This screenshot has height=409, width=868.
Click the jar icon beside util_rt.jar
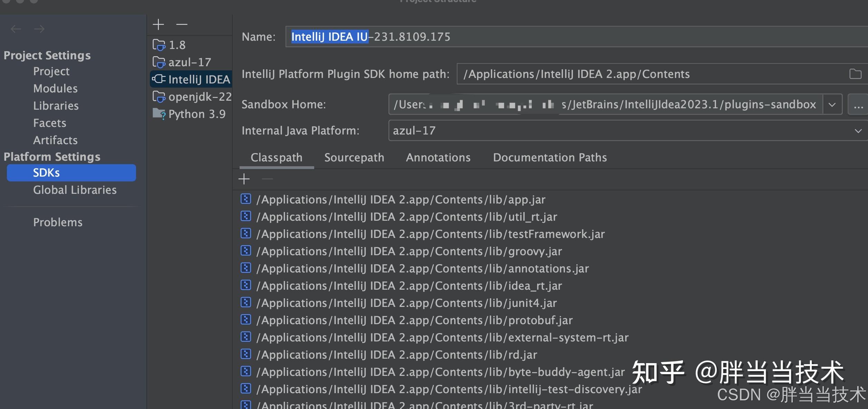tap(245, 216)
